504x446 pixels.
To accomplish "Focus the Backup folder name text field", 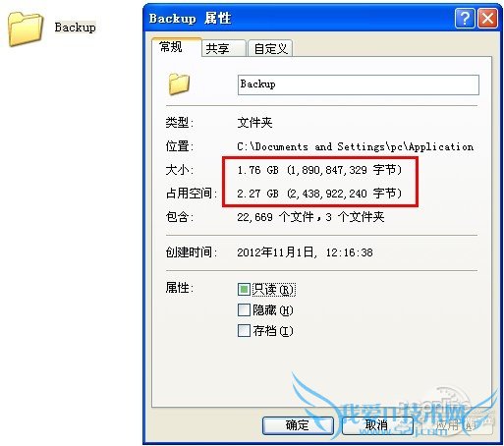I will [359, 84].
